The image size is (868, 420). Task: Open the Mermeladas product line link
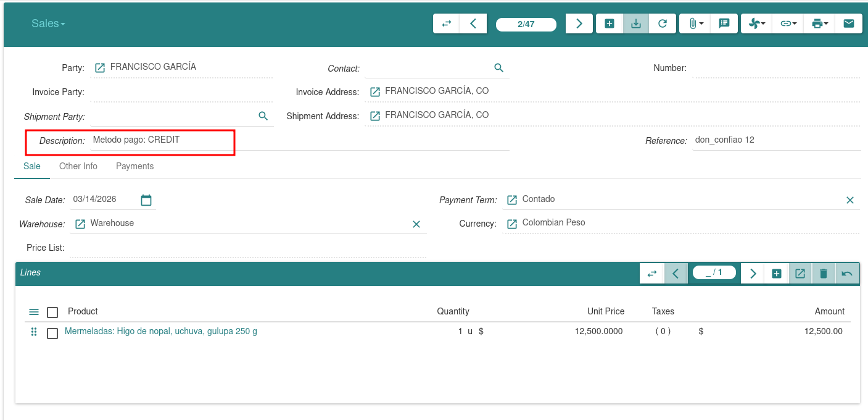coord(160,331)
